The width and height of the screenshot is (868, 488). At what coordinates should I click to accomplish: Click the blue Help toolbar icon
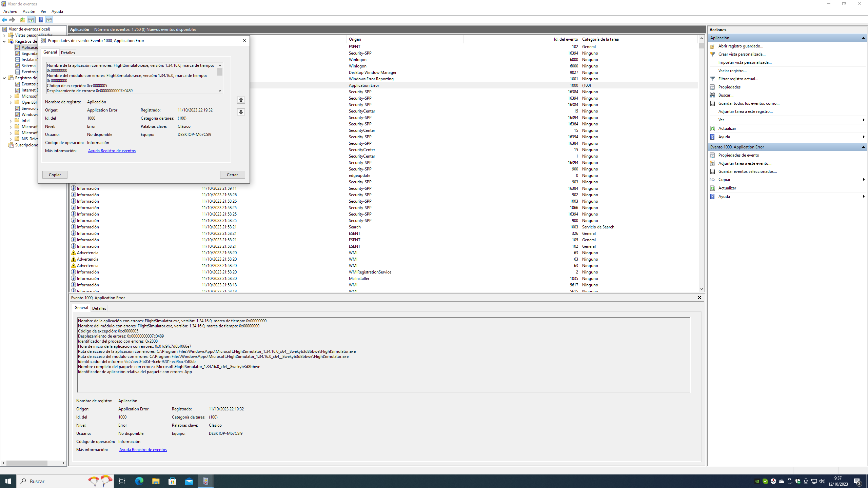[x=41, y=20]
